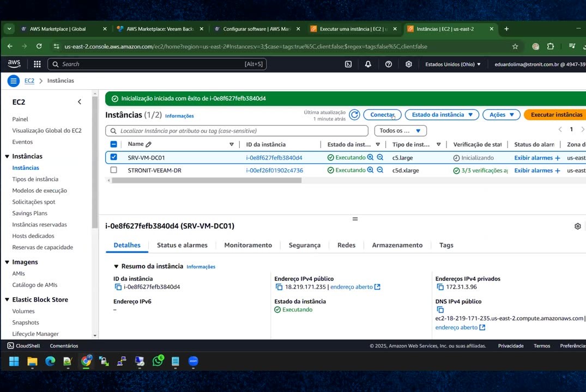
Task: Open the Estado da instância dropdown
Action: click(x=442, y=115)
